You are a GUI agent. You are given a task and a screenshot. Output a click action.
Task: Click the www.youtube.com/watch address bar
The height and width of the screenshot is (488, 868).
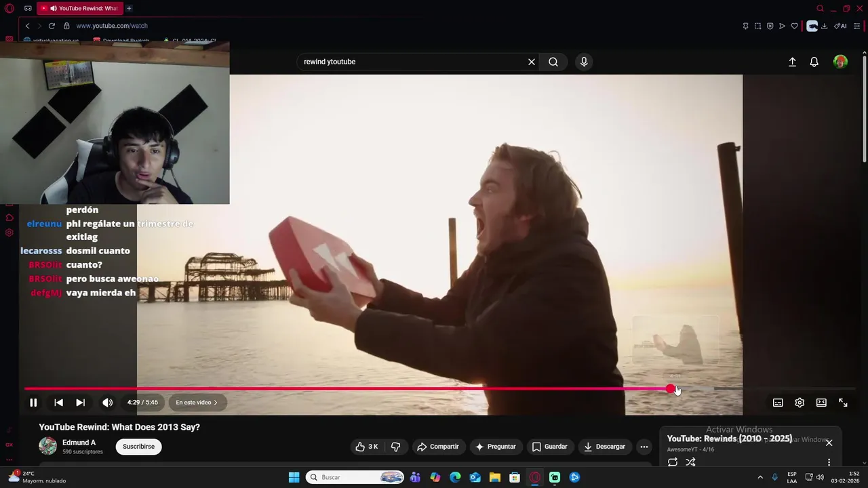point(112,26)
